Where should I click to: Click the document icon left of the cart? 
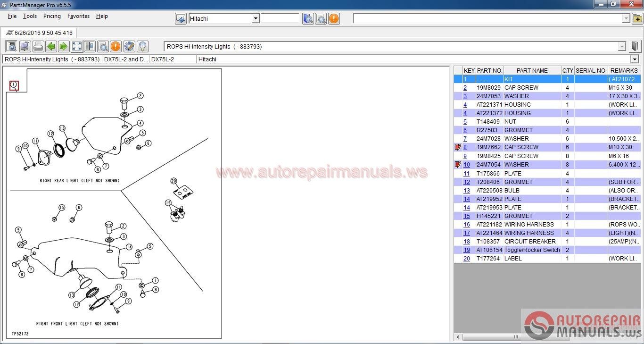click(x=11, y=46)
